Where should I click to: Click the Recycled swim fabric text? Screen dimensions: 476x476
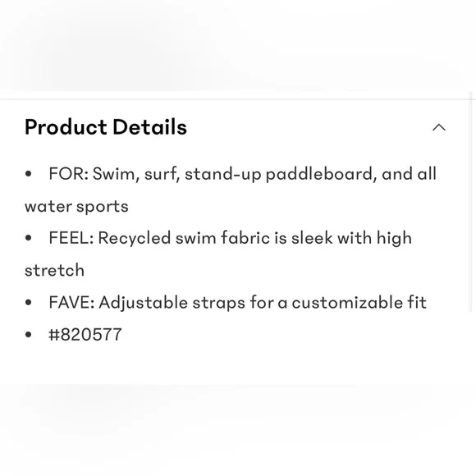(x=184, y=238)
